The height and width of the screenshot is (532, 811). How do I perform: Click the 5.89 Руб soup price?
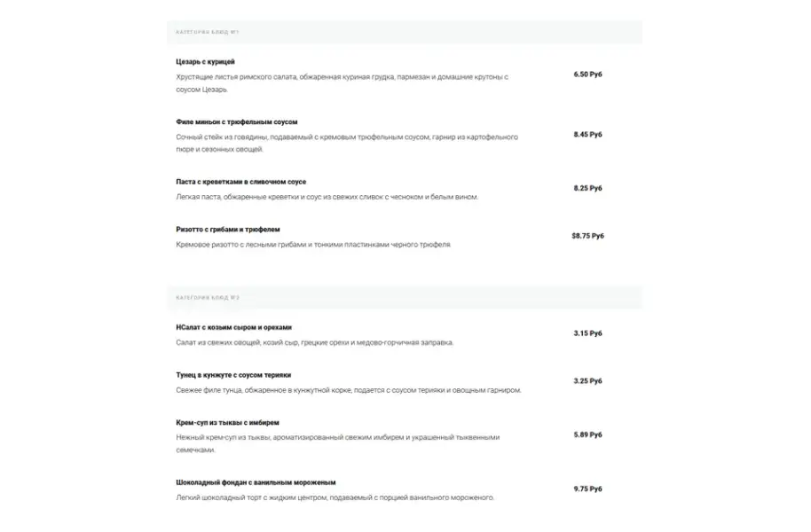(x=587, y=435)
